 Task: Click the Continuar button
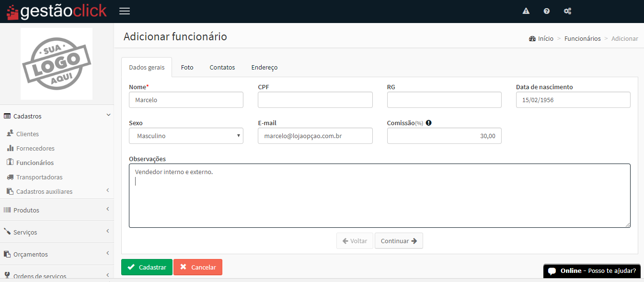click(399, 241)
